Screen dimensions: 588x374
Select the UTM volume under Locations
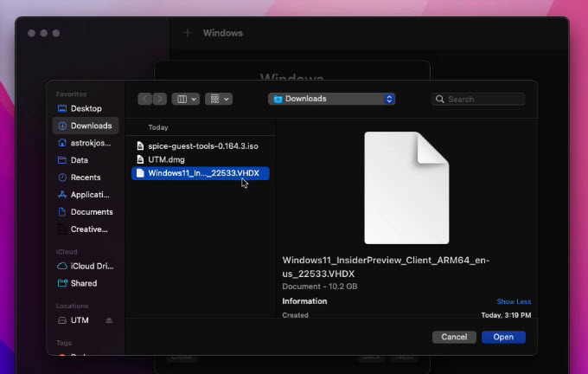[x=80, y=320]
